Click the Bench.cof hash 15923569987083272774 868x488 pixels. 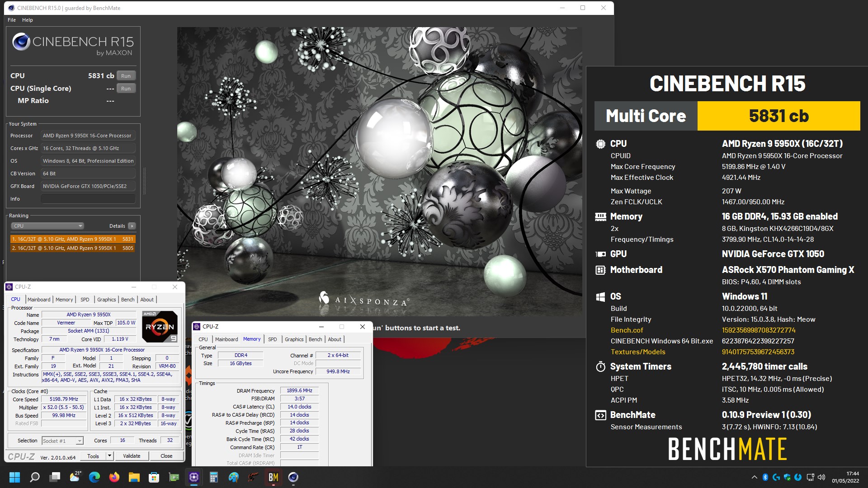[x=759, y=330]
